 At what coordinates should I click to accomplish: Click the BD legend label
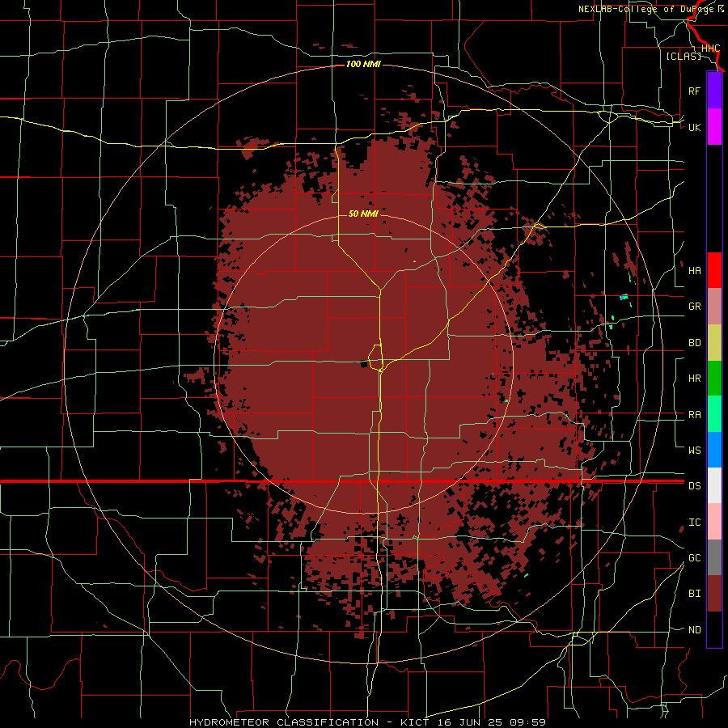[695, 343]
